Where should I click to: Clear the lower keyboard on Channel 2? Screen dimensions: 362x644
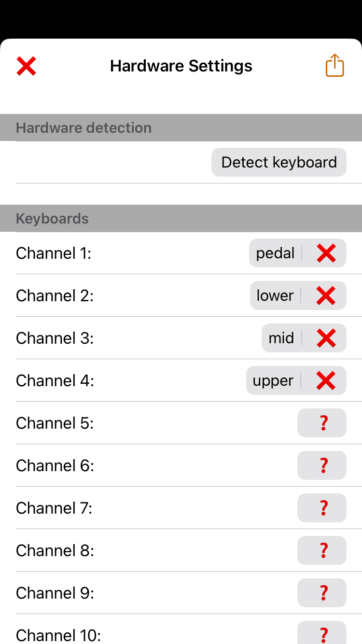(326, 295)
